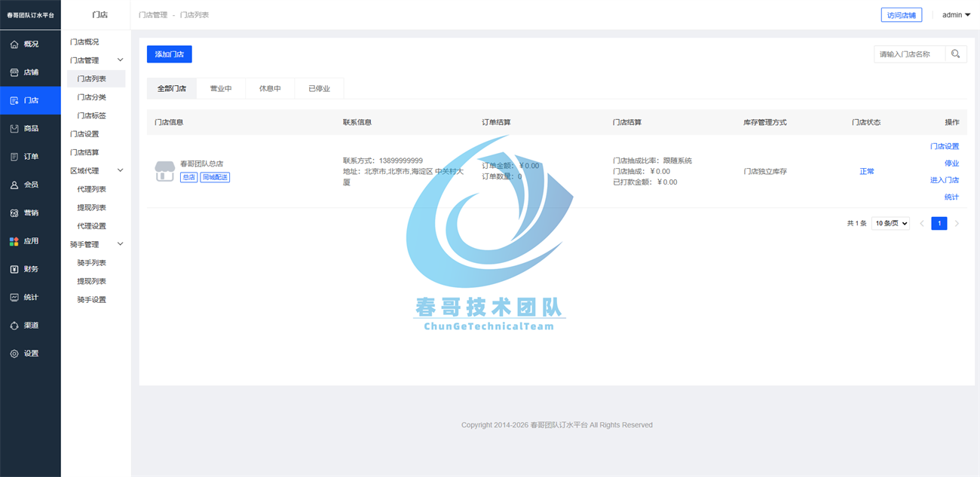980x477 pixels.
Task: Collapse the 骑手管理 submenu
Action: tap(120, 244)
